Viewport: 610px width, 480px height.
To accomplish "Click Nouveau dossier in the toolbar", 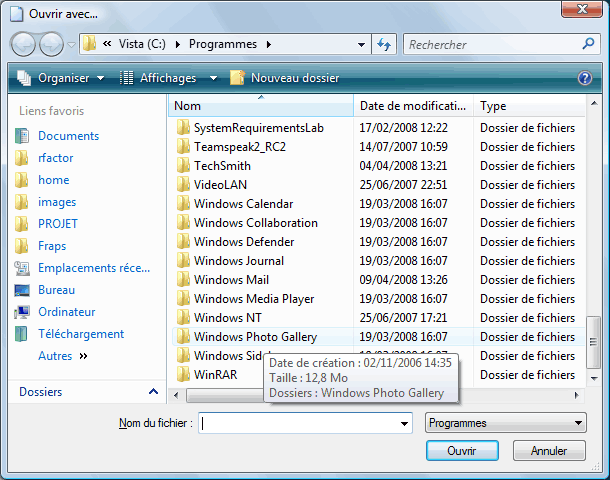I will pos(285,78).
